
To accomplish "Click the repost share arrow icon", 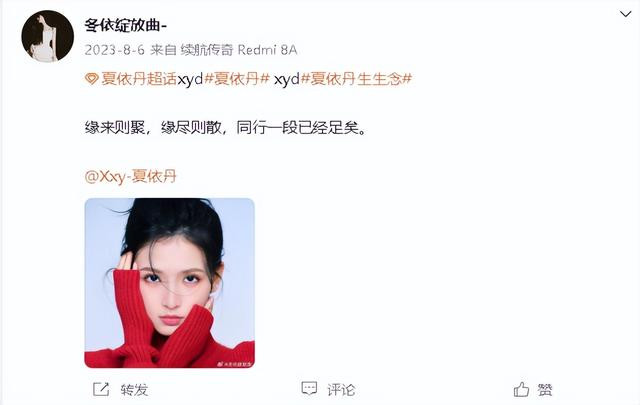I will click(101, 389).
